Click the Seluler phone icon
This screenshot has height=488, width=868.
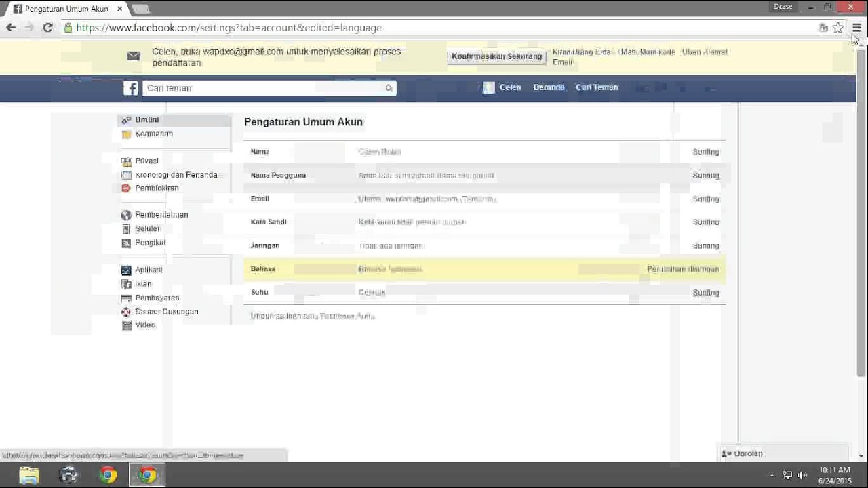[126, 229]
